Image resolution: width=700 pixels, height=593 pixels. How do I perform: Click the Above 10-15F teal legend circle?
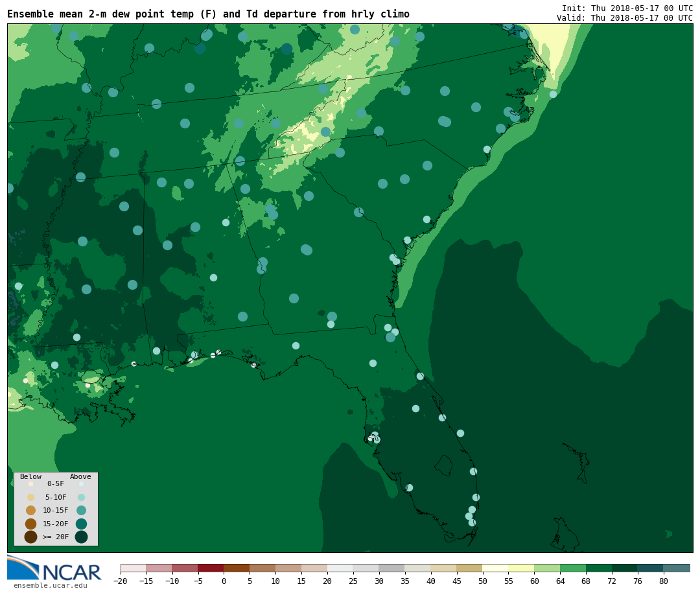click(81, 511)
